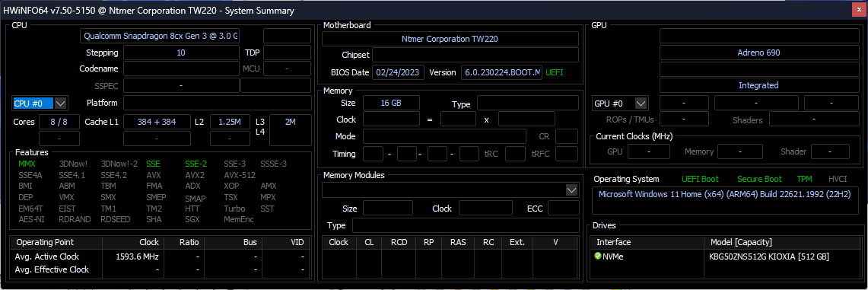Click the L2 cache value 1.25M
The width and height of the screenshot is (868, 290).
230,122
